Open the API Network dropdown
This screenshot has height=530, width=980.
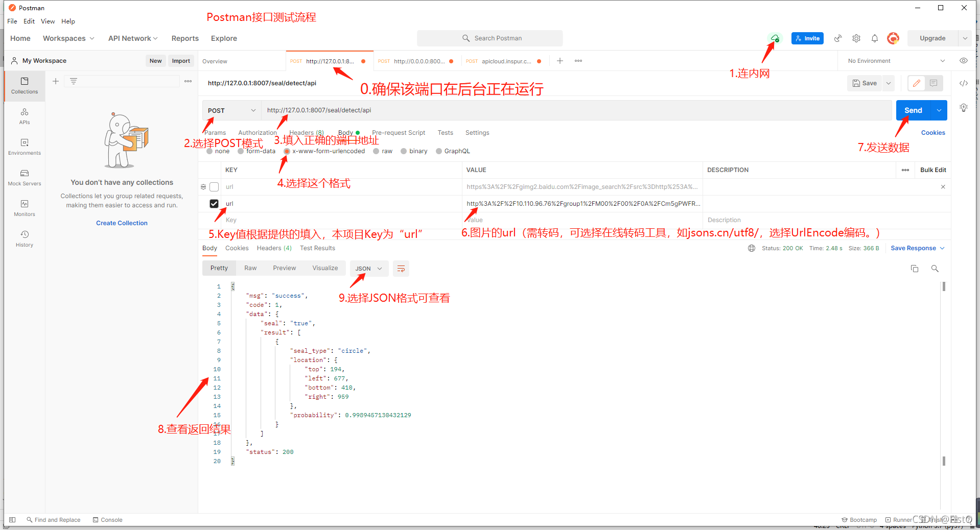pos(133,38)
